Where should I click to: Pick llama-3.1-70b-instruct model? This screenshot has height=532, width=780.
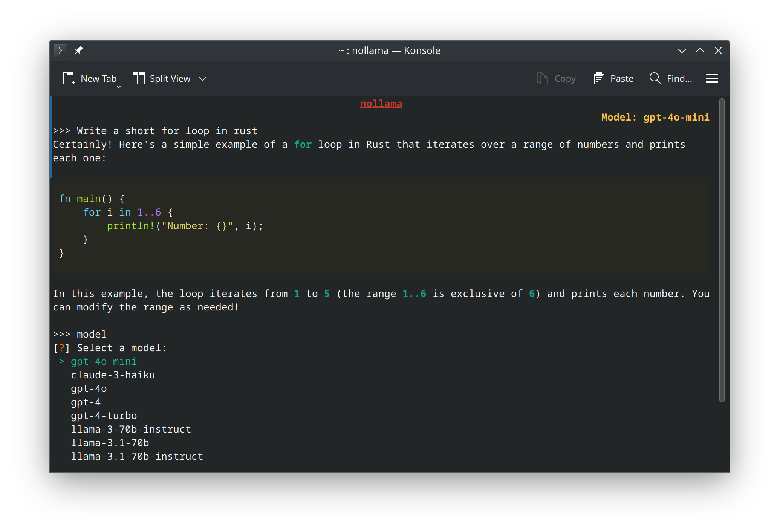(x=137, y=456)
